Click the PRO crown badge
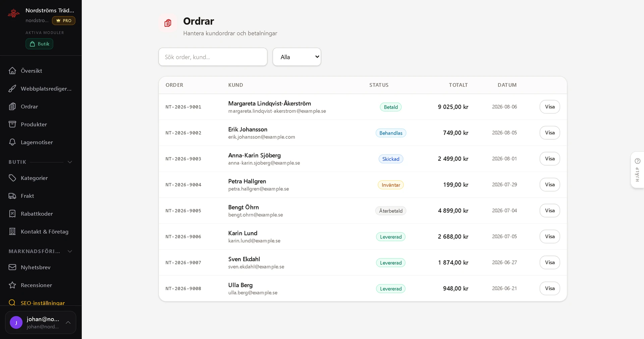This screenshot has height=339, width=644. click(64, 20)
